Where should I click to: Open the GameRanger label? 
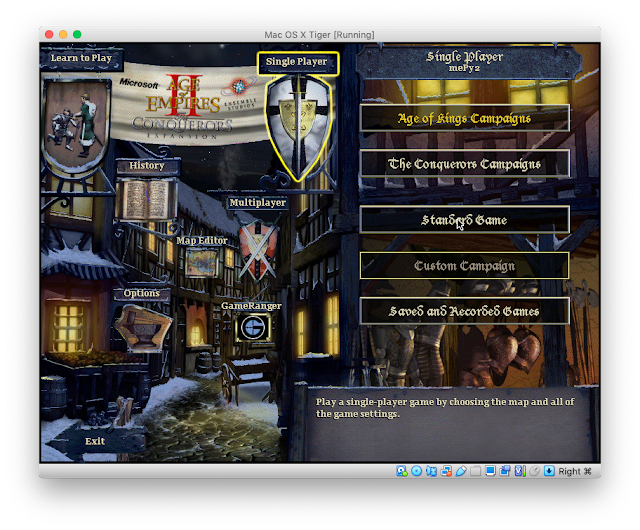coord(251,306)
